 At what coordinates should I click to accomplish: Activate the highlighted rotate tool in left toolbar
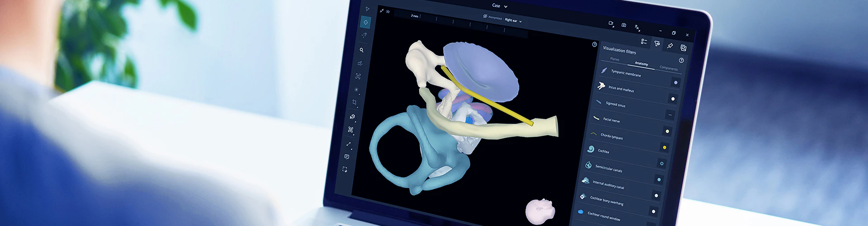(x=366, y=22)
